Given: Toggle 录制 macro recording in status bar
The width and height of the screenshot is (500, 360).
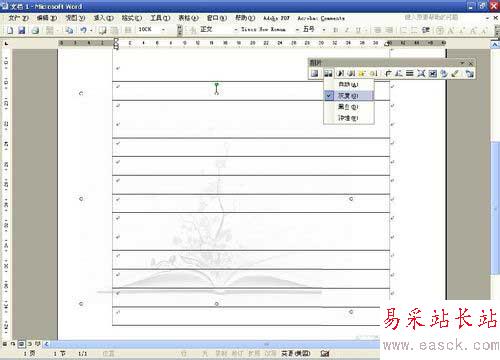Looking at the screenshot, I should coord(221,353).
